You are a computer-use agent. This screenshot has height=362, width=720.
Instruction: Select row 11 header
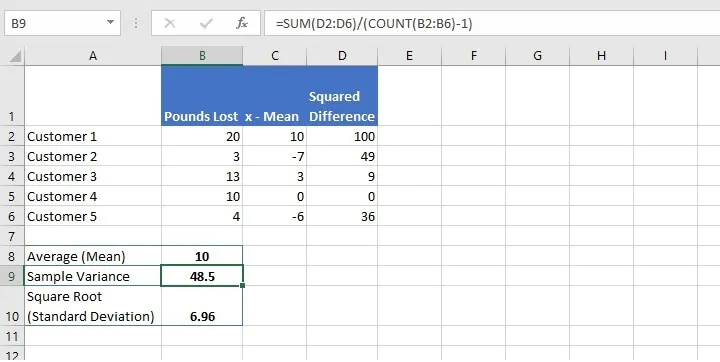(12, 336)
